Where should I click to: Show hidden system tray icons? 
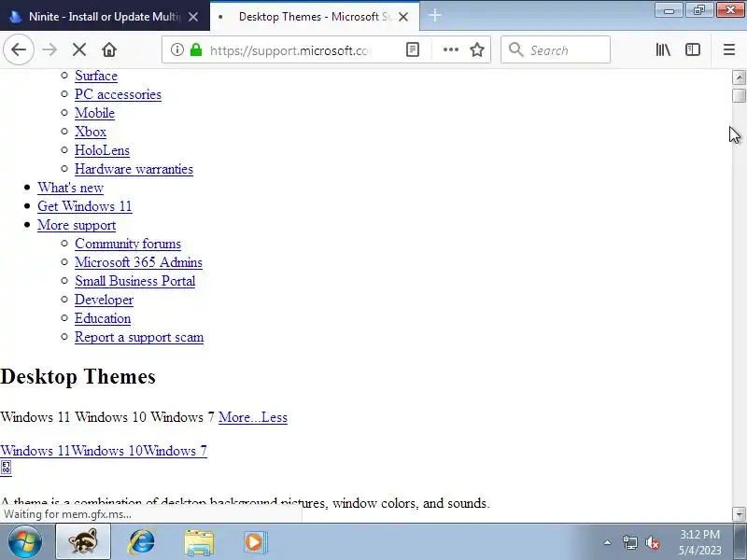[x=607, y=542]
